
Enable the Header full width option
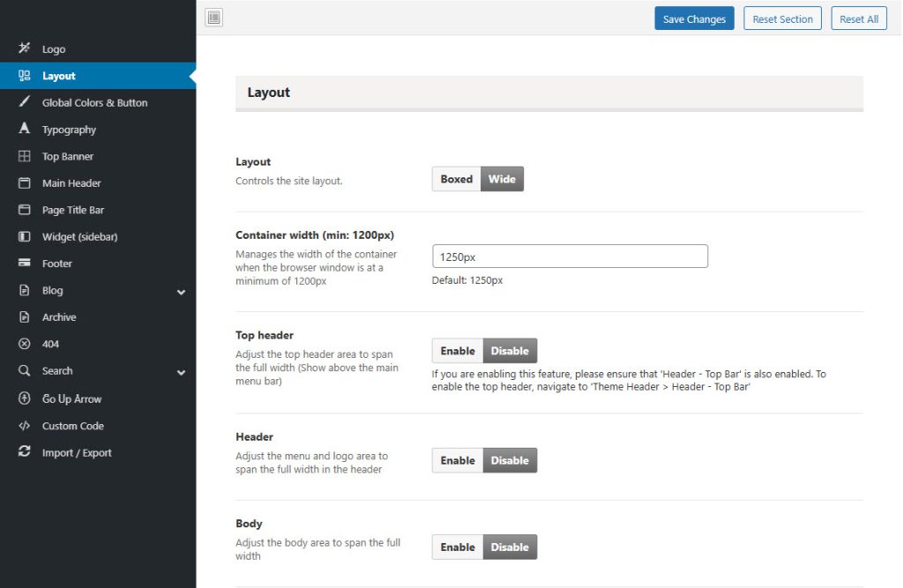pos(458,460)
